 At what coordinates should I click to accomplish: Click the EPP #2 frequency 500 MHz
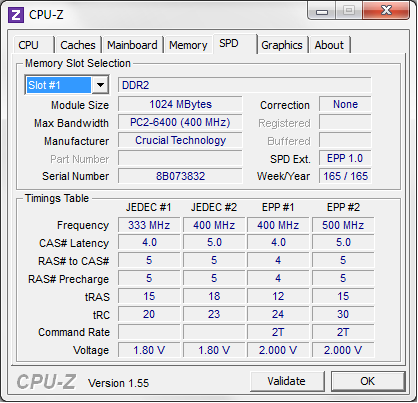(x=343, y=225)
